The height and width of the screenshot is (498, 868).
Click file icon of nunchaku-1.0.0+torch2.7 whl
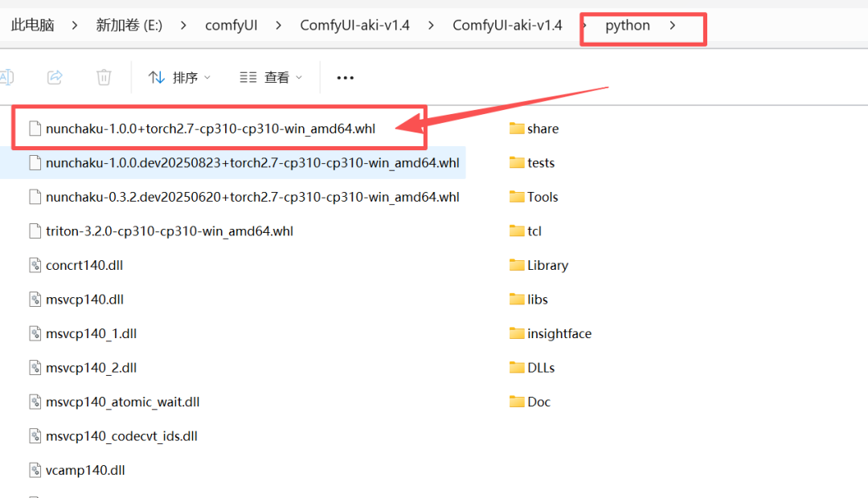click(x=35, y=129)
